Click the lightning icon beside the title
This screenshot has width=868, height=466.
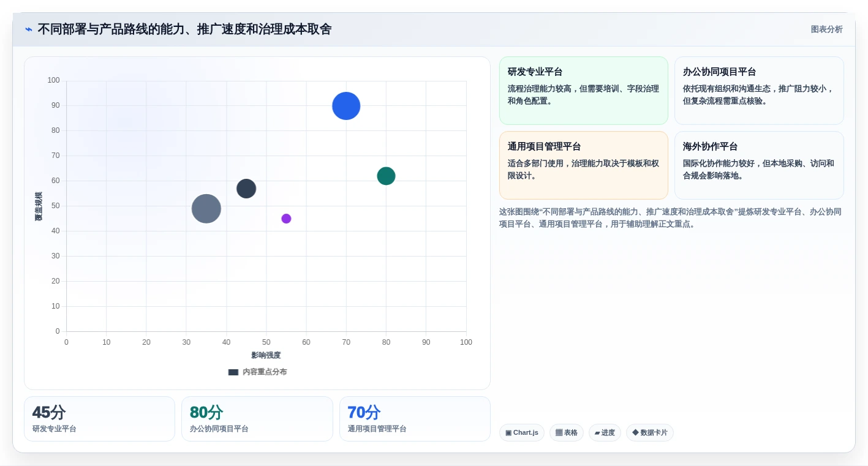point(29,29)
